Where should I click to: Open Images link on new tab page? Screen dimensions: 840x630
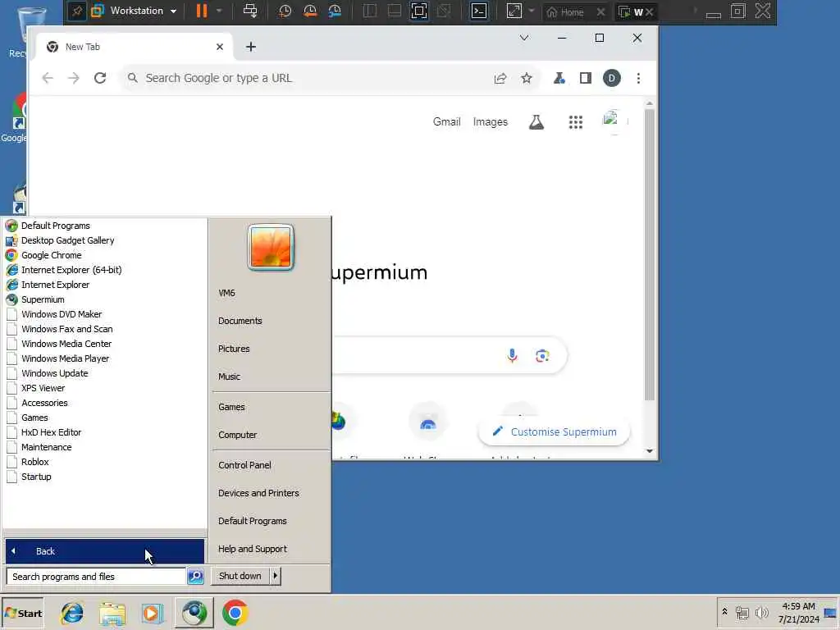pos(491,121)
